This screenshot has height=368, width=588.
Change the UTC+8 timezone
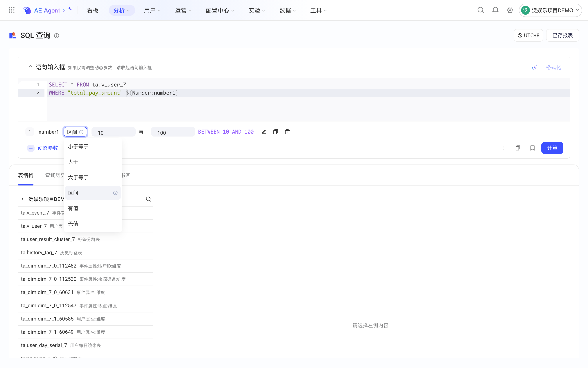[x=528, y=36]
